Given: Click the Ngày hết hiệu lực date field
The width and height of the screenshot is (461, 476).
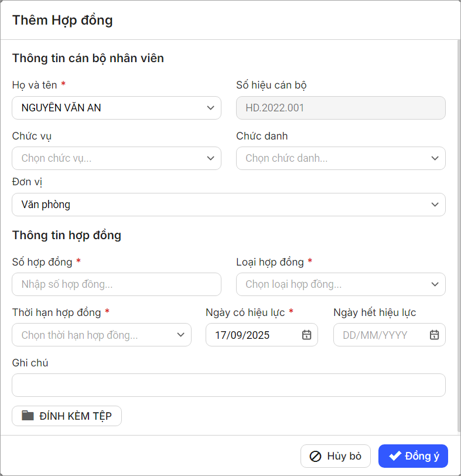Looking at the screenshot, I should pos(381,335).
